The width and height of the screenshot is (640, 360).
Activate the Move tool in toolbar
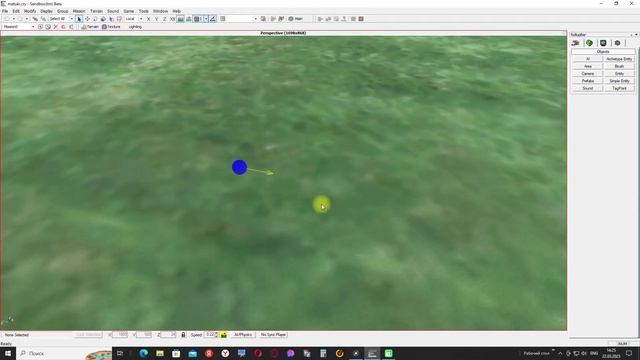pyautogui.click(x=87, y=19)
